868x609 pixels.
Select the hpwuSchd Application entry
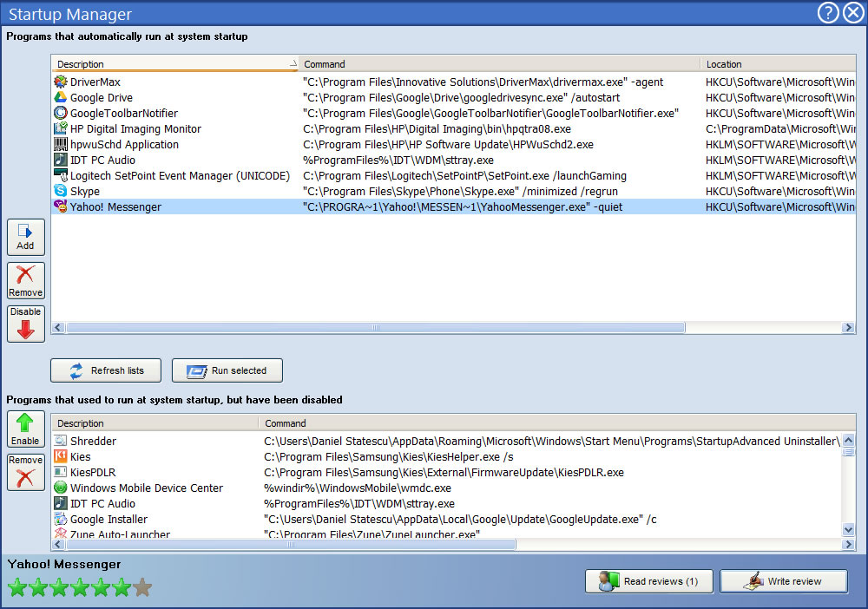coord(124,144)
